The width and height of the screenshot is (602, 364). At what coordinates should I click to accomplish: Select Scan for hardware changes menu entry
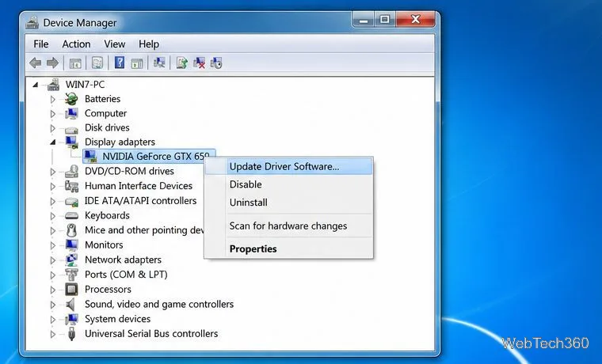[288, 226]
